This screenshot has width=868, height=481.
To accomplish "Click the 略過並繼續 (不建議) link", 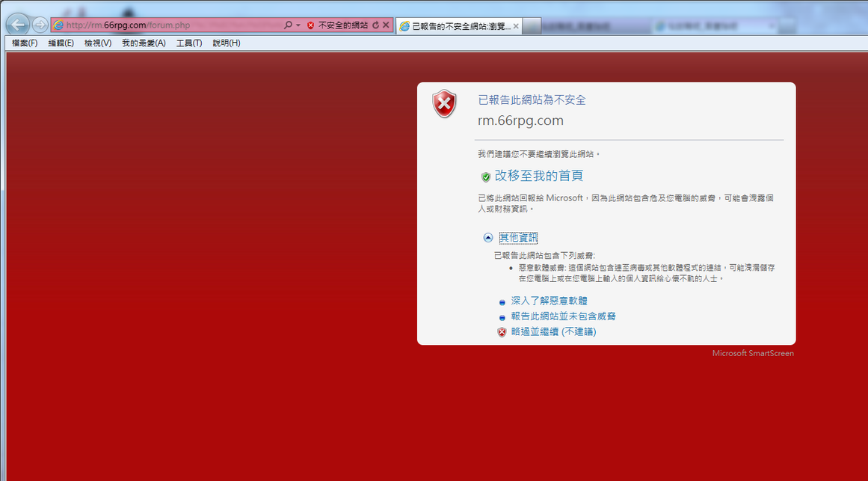I will [x=553, y=332].
